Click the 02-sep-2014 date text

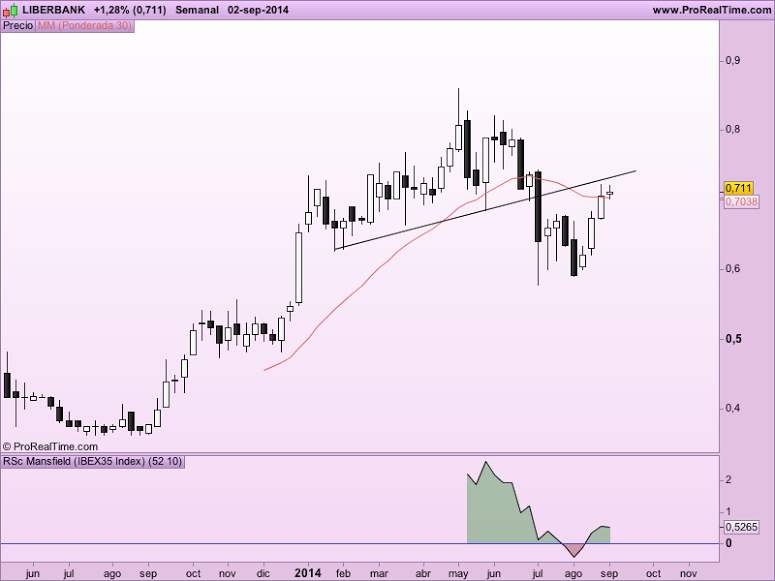(258, 10)
